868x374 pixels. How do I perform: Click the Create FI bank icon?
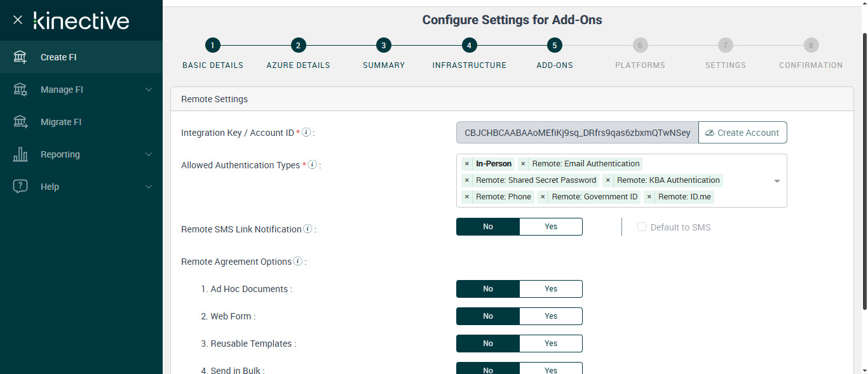point(20,57)
